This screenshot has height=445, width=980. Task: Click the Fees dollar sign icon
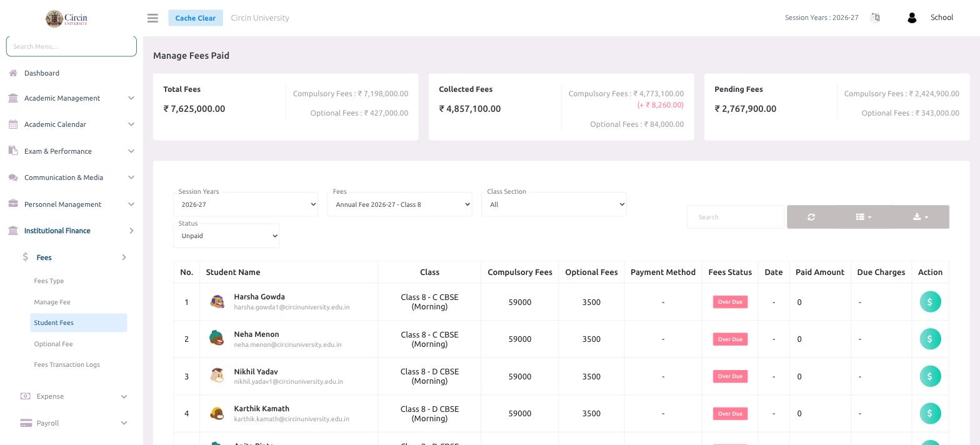tap(25, 257)
